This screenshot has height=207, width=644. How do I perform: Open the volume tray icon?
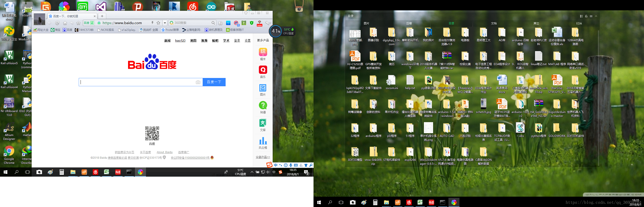(268, 172)
